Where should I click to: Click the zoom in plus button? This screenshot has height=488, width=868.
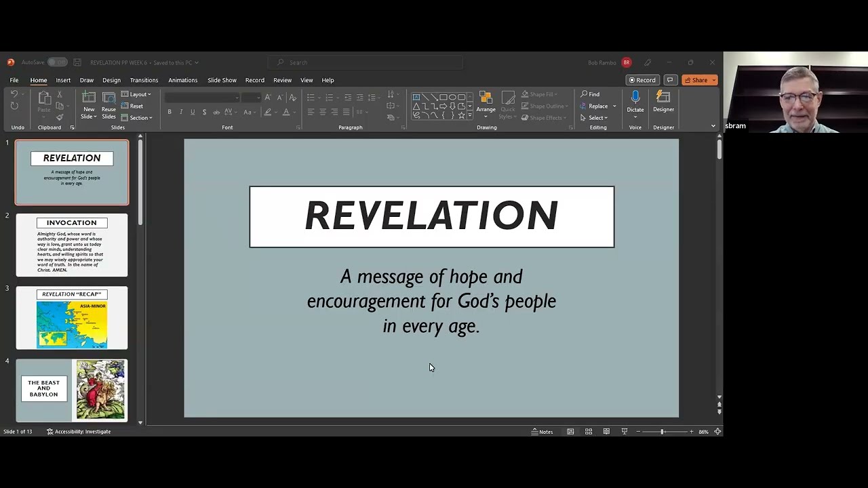[691, 432]
